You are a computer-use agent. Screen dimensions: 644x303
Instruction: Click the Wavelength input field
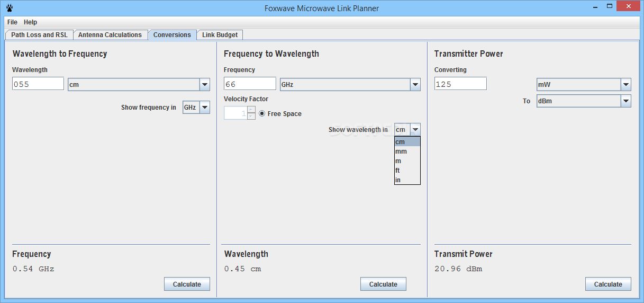(x=38, y=84)
